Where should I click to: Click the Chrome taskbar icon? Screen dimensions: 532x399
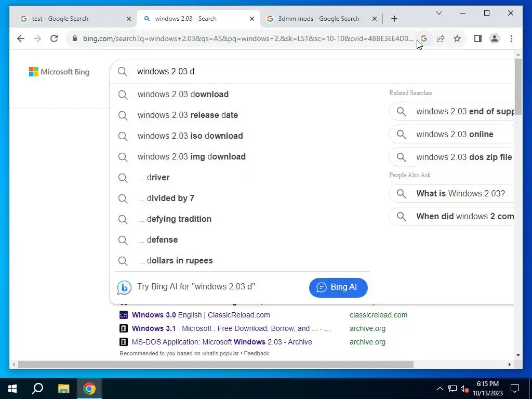(x=89, y=389)
